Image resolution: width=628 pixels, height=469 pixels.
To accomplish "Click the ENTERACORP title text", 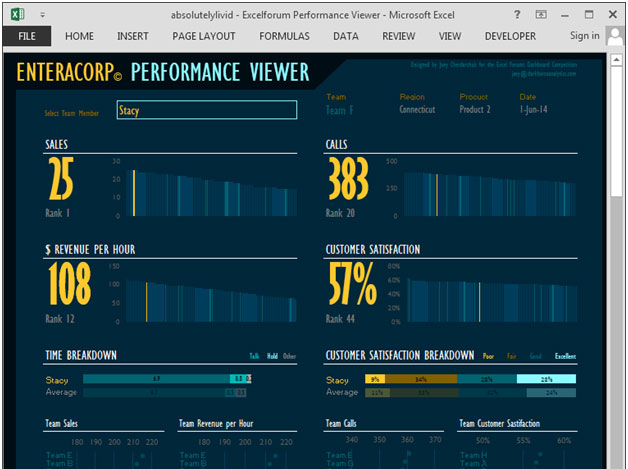I will (69, 72).
